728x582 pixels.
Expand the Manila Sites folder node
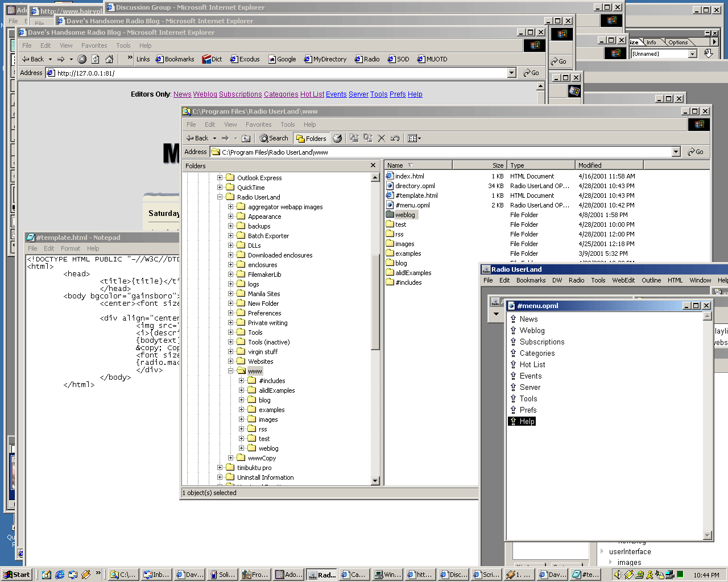(231, 294)
